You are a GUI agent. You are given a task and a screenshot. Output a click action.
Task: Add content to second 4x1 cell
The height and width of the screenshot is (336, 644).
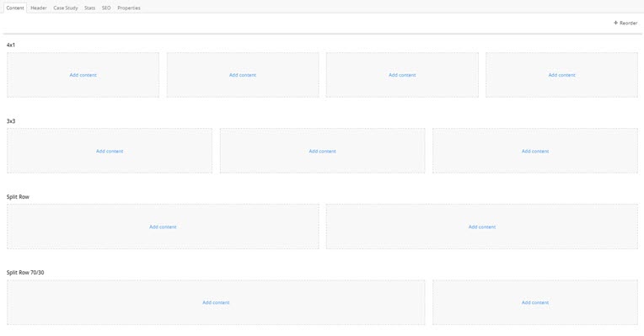242,75
